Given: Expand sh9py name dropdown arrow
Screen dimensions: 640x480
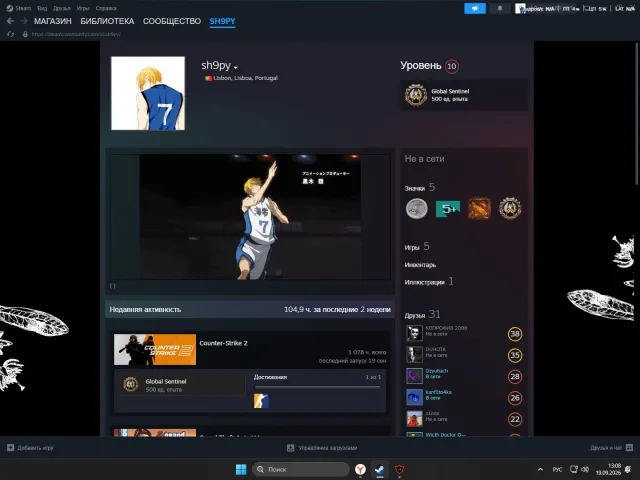Looking at the screenshot, I should pyautogui.click(x=236, y=67).
